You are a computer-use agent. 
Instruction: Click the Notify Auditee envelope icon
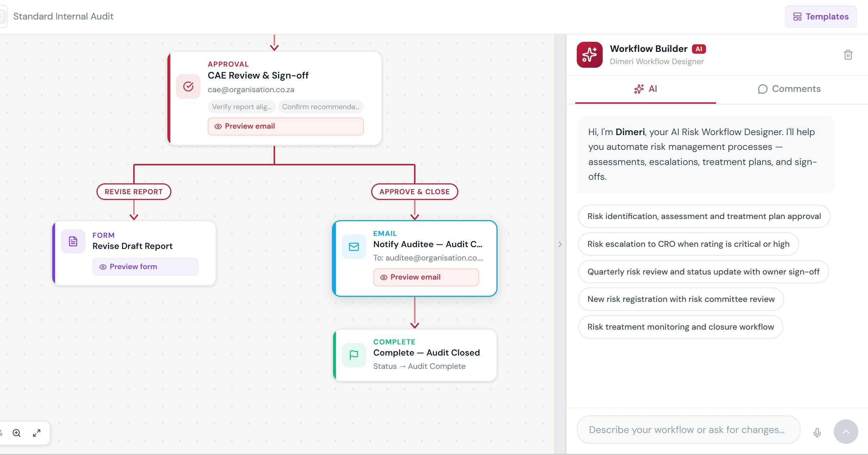[354, 247]
